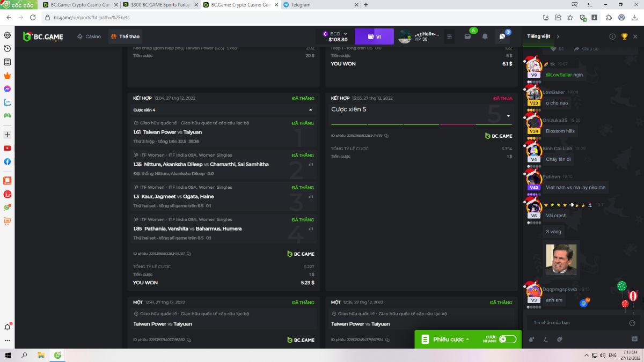
Task: Open the emoji picker in chat input
Action: [632, 323]
